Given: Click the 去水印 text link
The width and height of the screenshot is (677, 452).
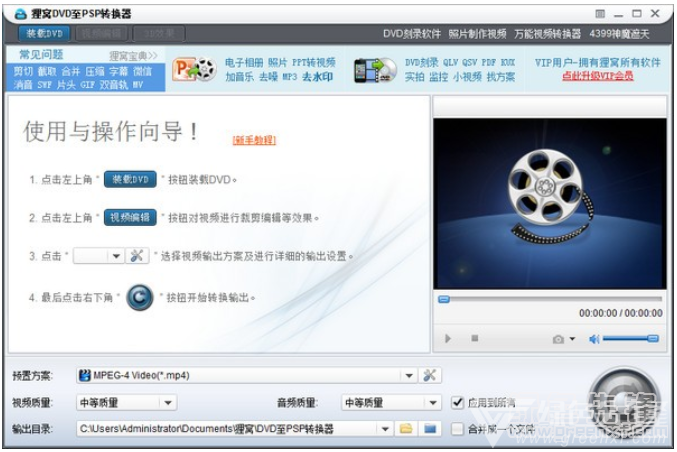Looking at the screenshot, I should pos(317,77).
